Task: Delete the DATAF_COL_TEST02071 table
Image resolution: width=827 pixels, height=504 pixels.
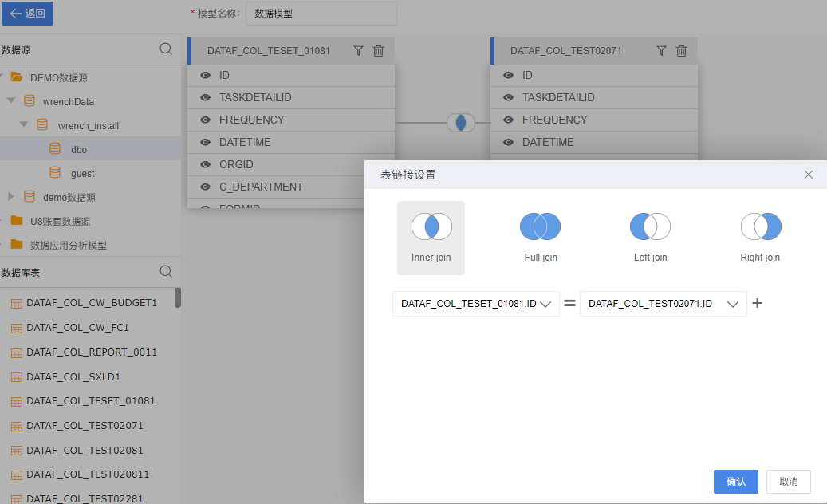Action: [x=681, y=50]
